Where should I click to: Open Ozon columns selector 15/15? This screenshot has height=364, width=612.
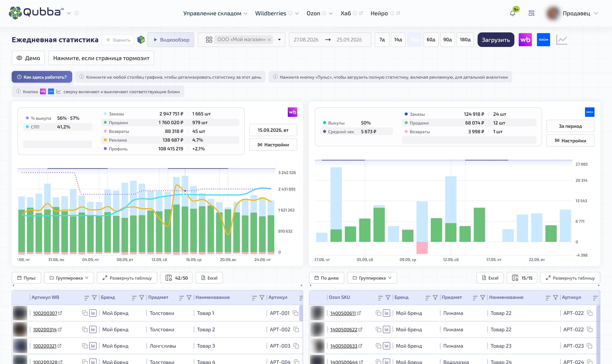(x=522, y=278)
